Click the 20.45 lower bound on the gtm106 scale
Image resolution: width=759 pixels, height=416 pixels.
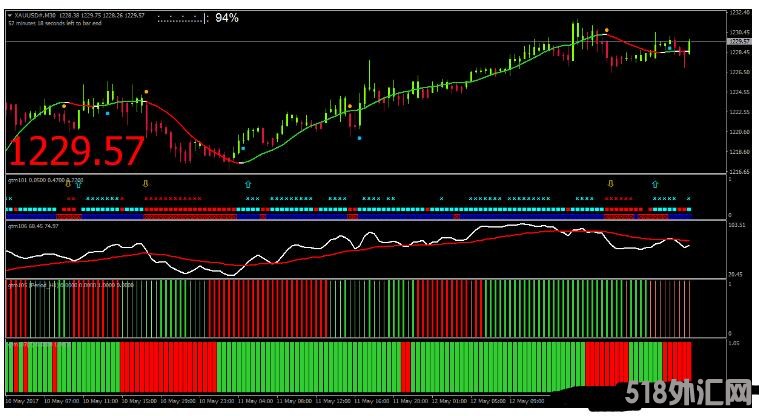tap(736, 275)
